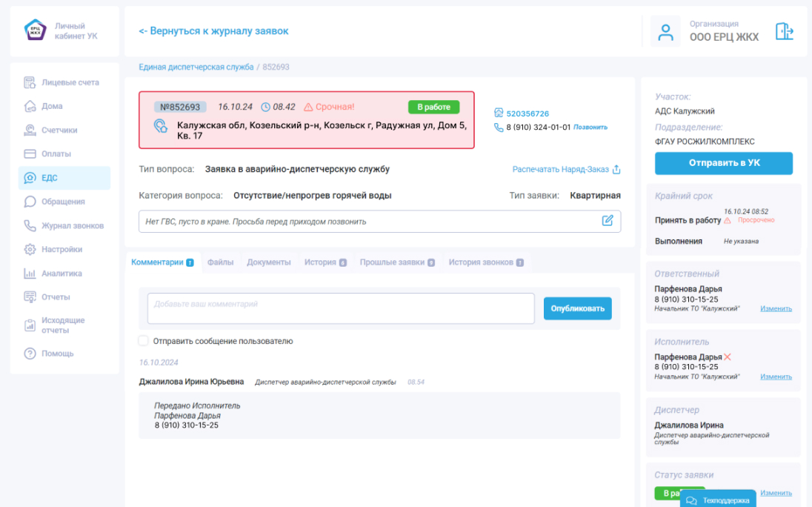Remove executor with red X icon
812x507 pixels.
(x=728, y=357)
